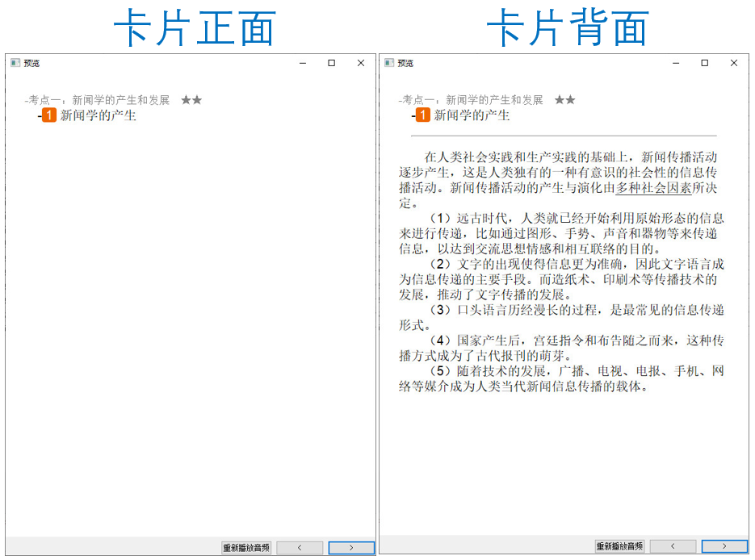Click orange number 1 badge in left window
Screen dimensions: 755x560
click(x=49, y=115)
